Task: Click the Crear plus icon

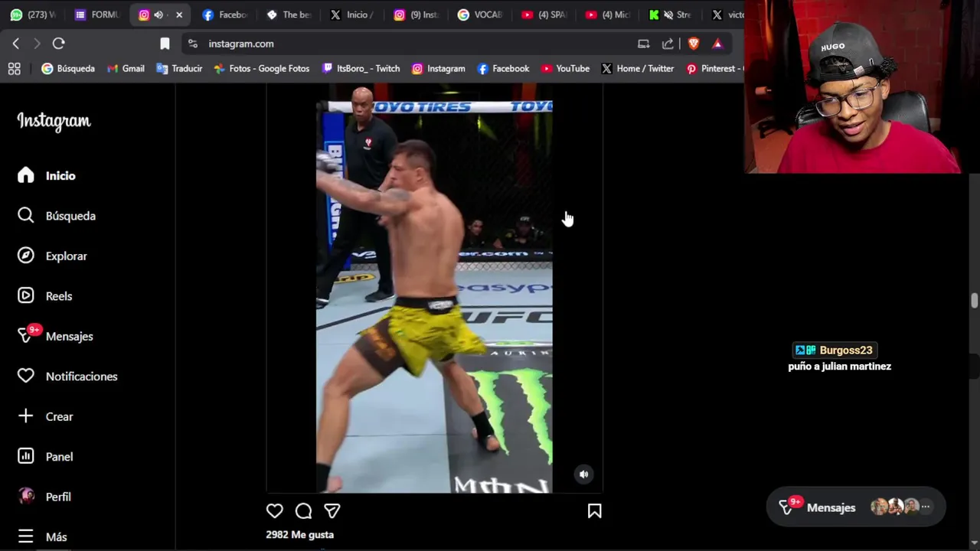Action: 26,416
